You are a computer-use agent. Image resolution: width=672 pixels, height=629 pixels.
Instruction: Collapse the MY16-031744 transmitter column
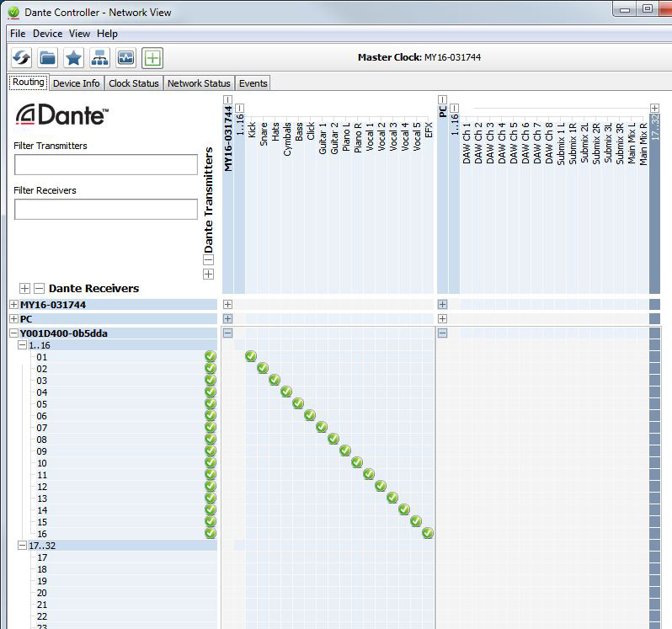(228, 100)
